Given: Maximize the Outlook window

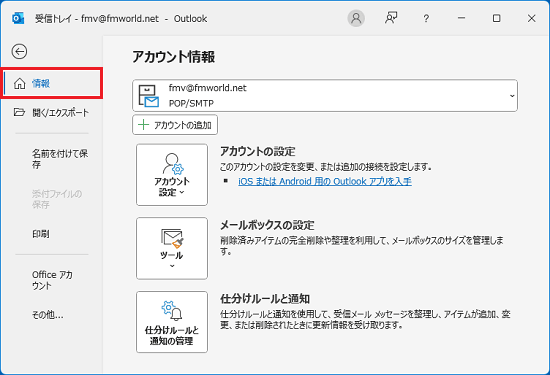Looking at the screenshot, I should [496, 18].
